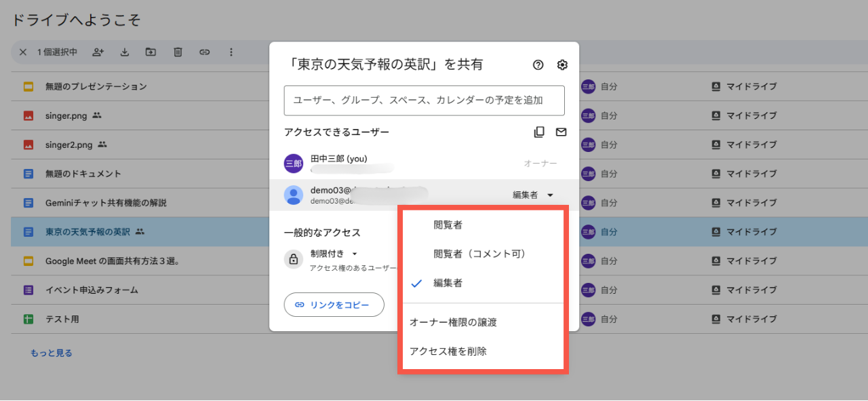The width and height of the screenshot is (868, 401).
Task: Open share dialog settings gear
Action: [562, 65]
